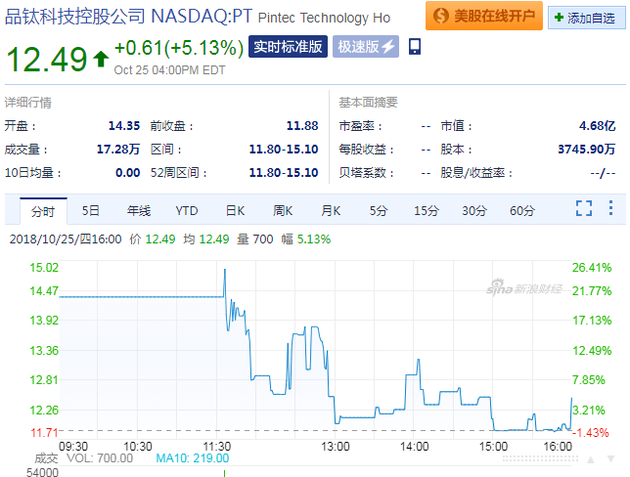
Task: Click the red -1.43% axis label
Action: click(591, 433)
